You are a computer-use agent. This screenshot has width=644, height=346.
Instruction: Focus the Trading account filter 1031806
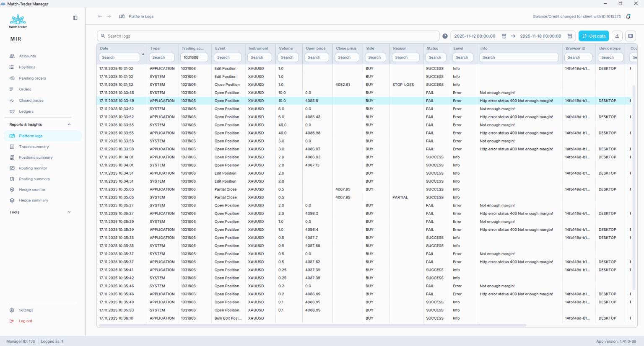(x=194, y=57)
